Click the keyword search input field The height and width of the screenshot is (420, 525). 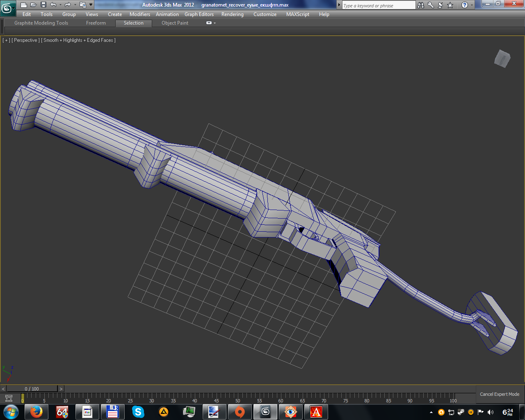(378, 5)
